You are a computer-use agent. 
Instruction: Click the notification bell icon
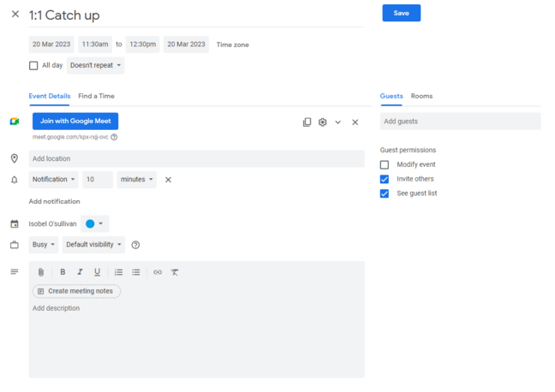(15, 180)
